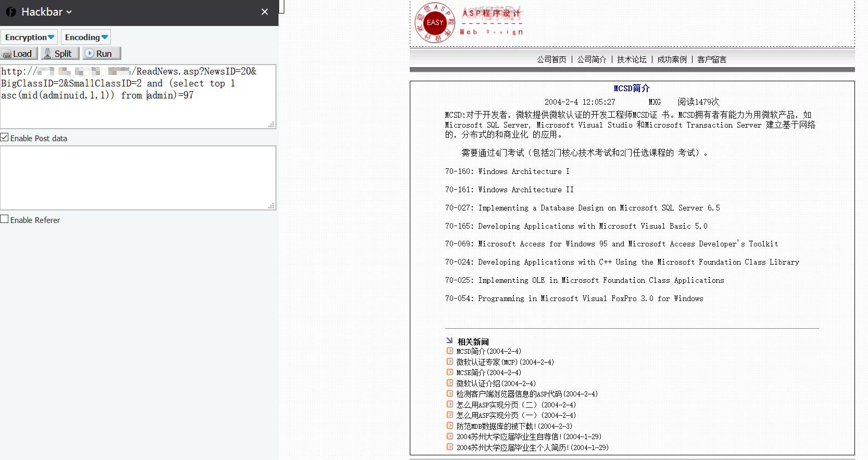
Task: Toggle the Enable Referer checkbox
Action: click(x=5, y=219)
